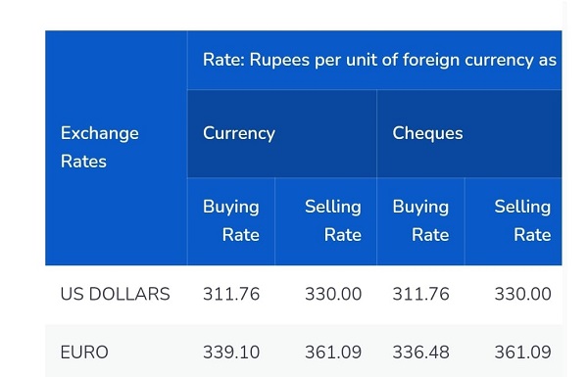Click US Dollars currency selling rate 330.00
Viewport: 588px width, 377px height.
click(x=333, y=294)
